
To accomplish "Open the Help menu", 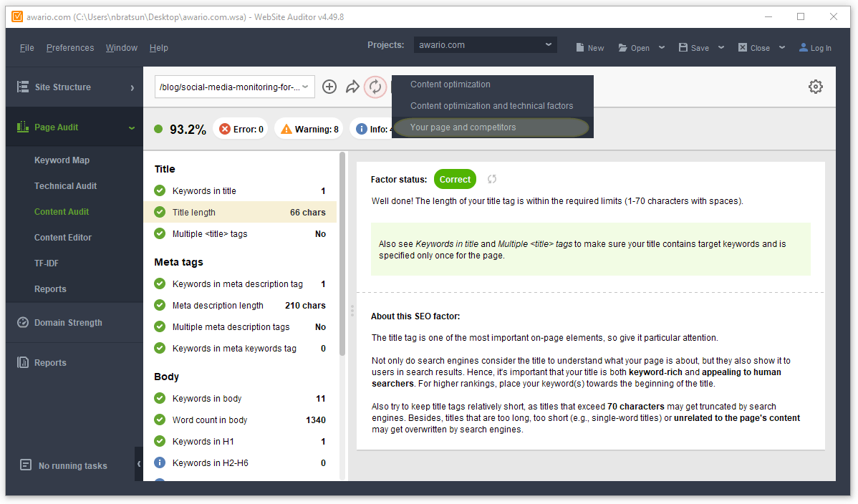I will pos(159,48).
